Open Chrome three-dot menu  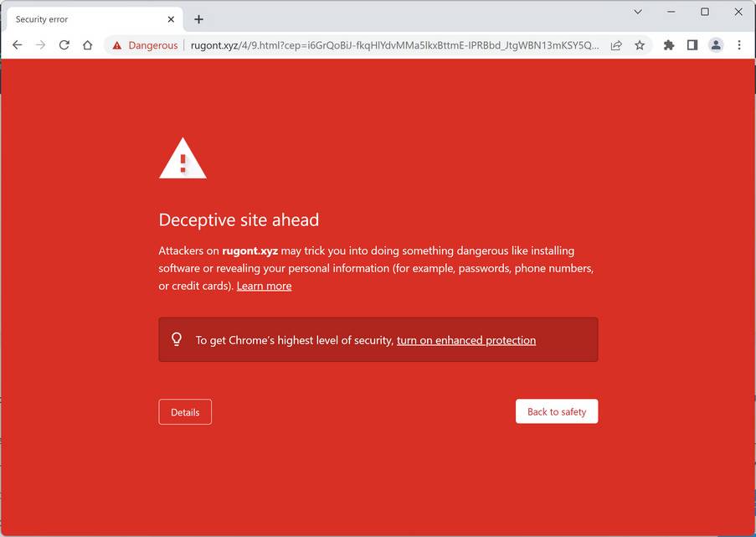point(739,45)
